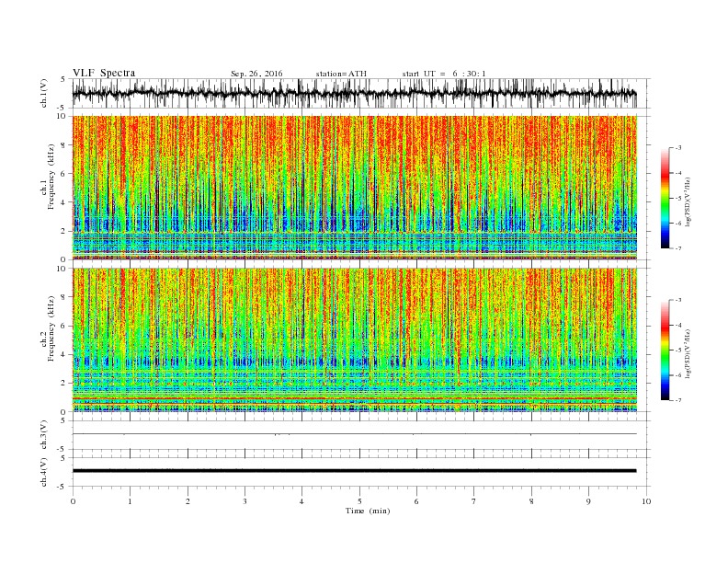Image resolution: width=728 pixels, height=563 pixels.
Task: Click the ch.3(V) axis label
Action: 44,435
